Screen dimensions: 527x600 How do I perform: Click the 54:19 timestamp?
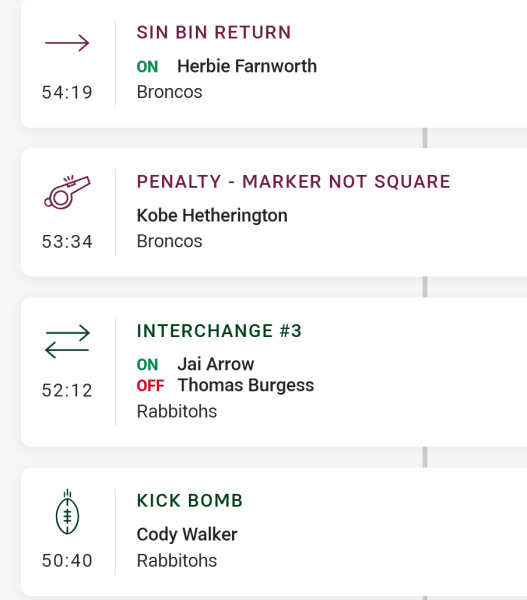tap(67, 93)
